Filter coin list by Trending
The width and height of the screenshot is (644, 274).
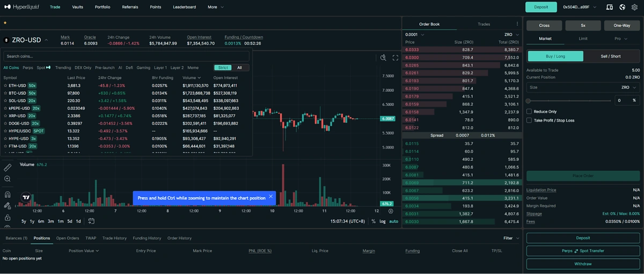click(x=63, y=68)
